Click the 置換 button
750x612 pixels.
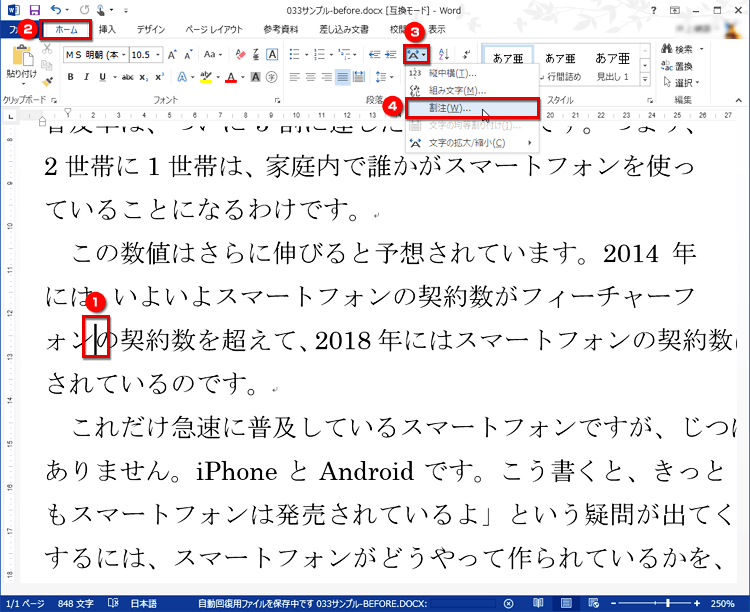(677, 66)
